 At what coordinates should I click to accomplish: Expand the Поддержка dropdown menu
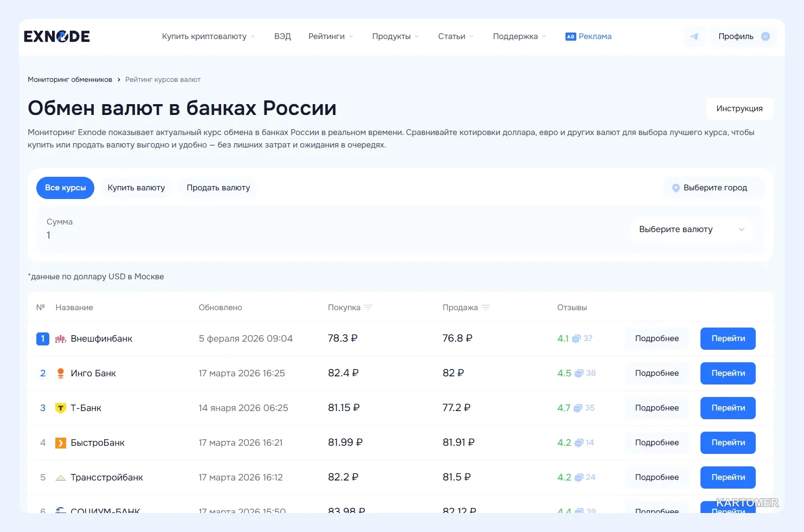coord(519,36)
